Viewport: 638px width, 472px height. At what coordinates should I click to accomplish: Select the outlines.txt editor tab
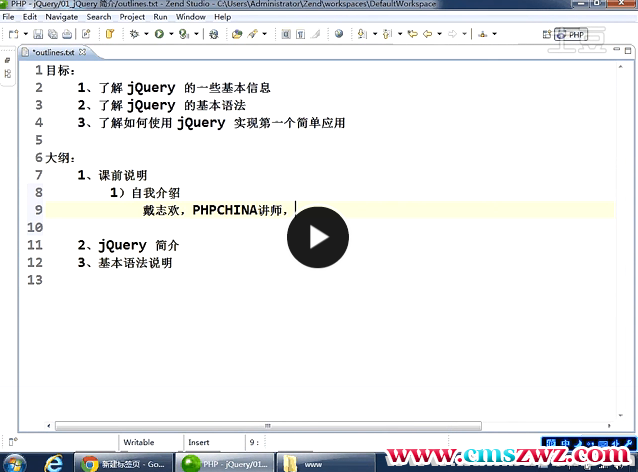52,52
